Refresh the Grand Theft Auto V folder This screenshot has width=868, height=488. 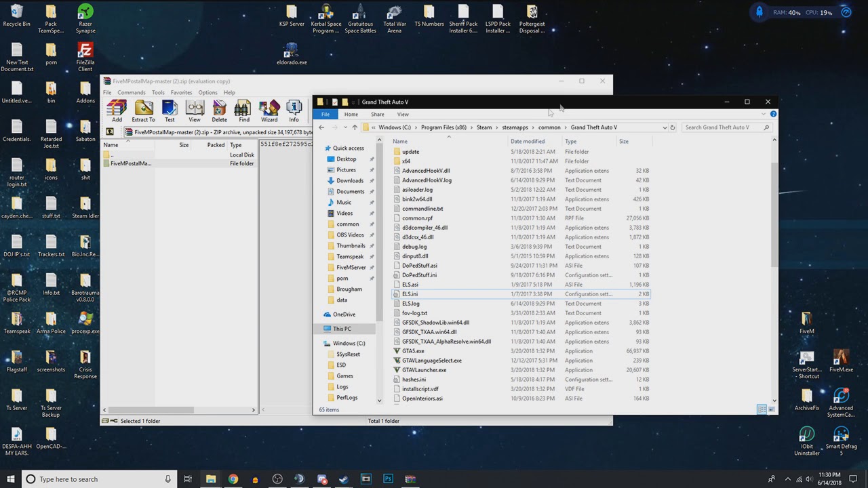tap(673, 127)
